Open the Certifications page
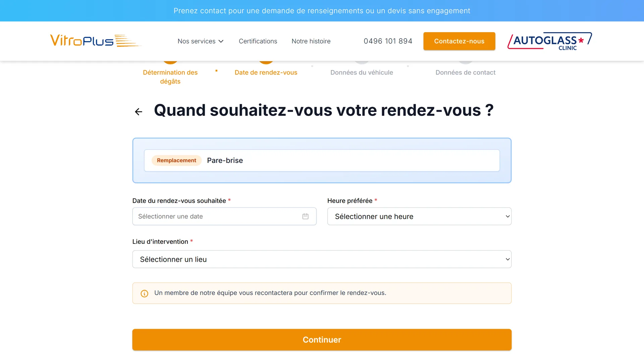Screen dimensions: 644x362 [258, 41]
